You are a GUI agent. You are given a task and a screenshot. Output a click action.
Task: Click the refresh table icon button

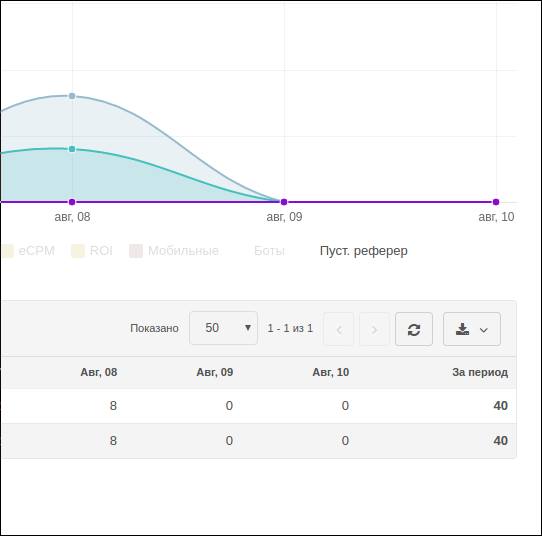(414, 329)
